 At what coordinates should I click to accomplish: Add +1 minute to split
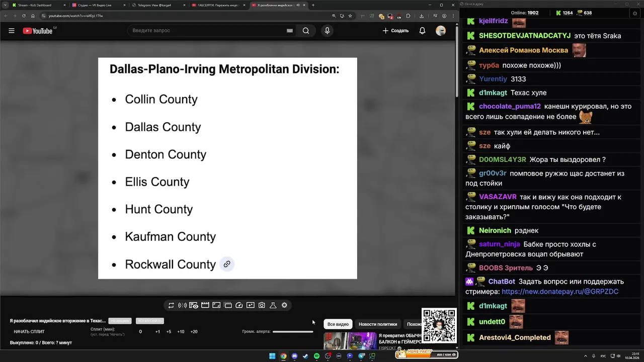(x=157, y=332)
